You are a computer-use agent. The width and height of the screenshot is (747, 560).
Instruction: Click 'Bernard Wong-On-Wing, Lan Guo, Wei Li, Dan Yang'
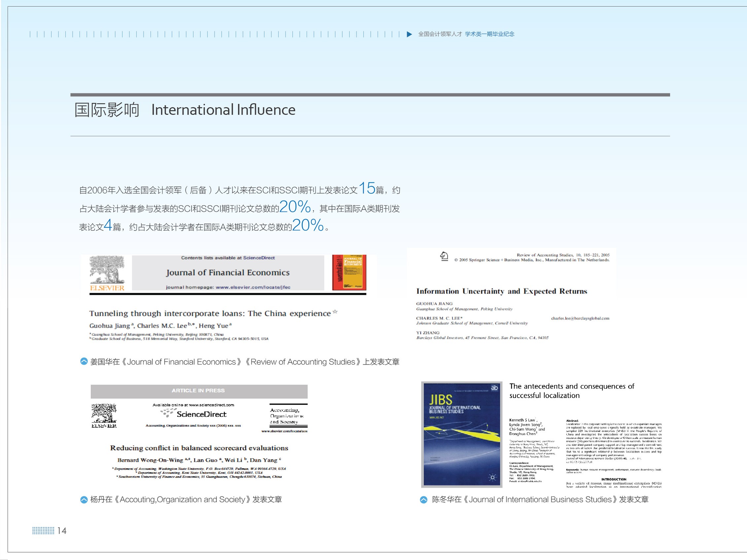click(x=199, y=460)
